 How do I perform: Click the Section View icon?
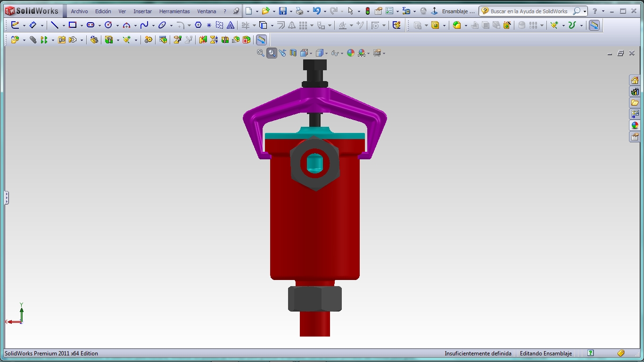coord(293,53)
